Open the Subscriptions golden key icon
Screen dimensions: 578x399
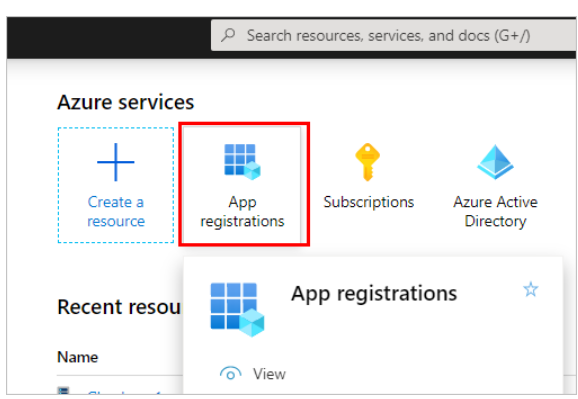[x=368, y=162]
